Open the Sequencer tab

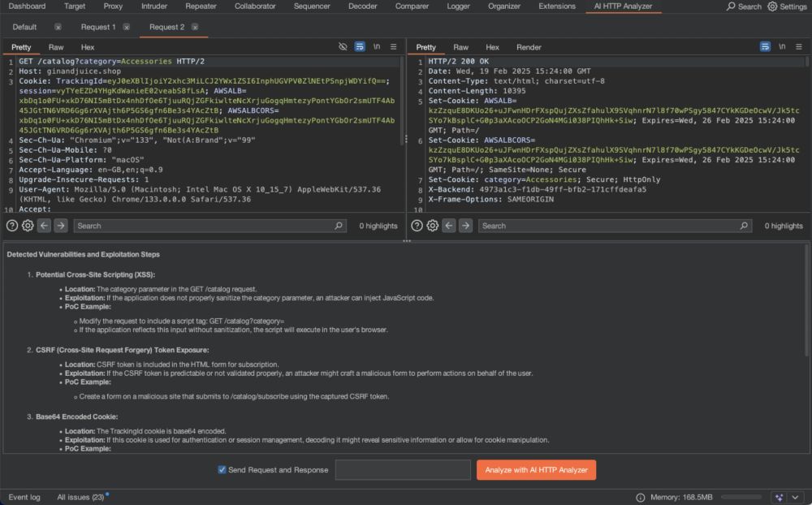click(312, 6)
